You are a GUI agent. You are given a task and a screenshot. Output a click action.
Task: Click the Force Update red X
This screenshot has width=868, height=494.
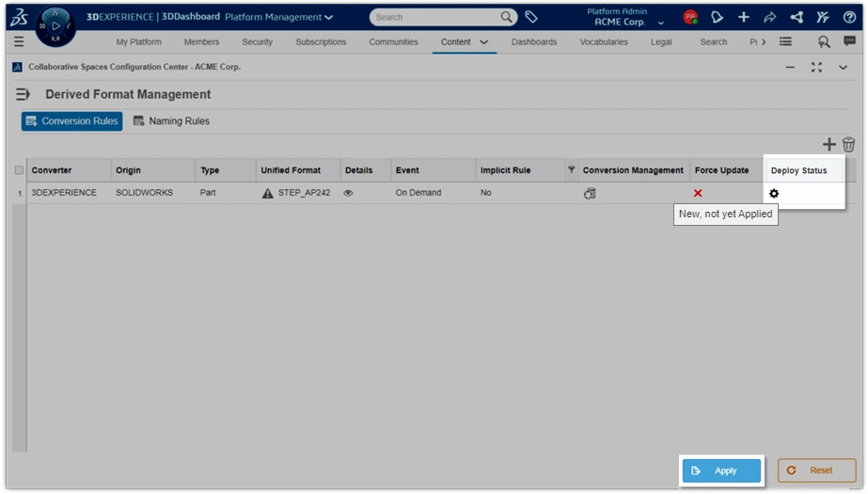698,193
